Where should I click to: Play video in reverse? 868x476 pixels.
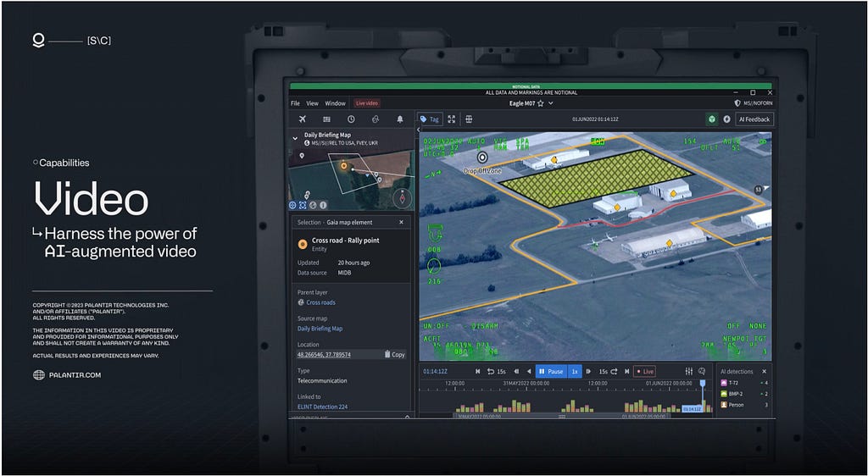(x=529, y=372)
